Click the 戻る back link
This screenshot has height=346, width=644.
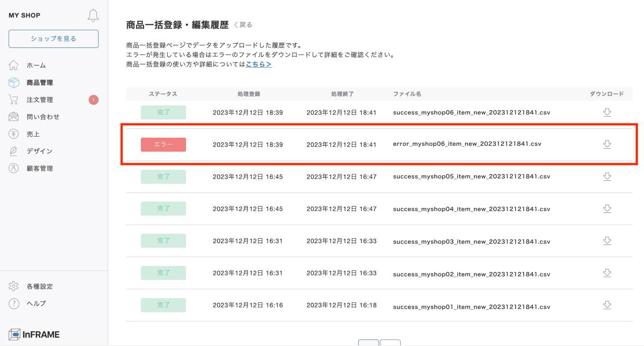(x=243, y=25)
